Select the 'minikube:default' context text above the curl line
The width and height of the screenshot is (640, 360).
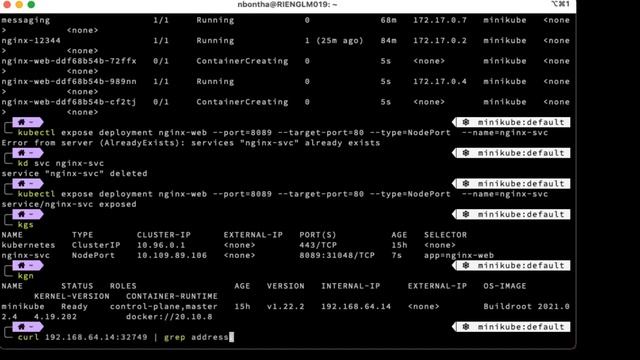point(521,327)
